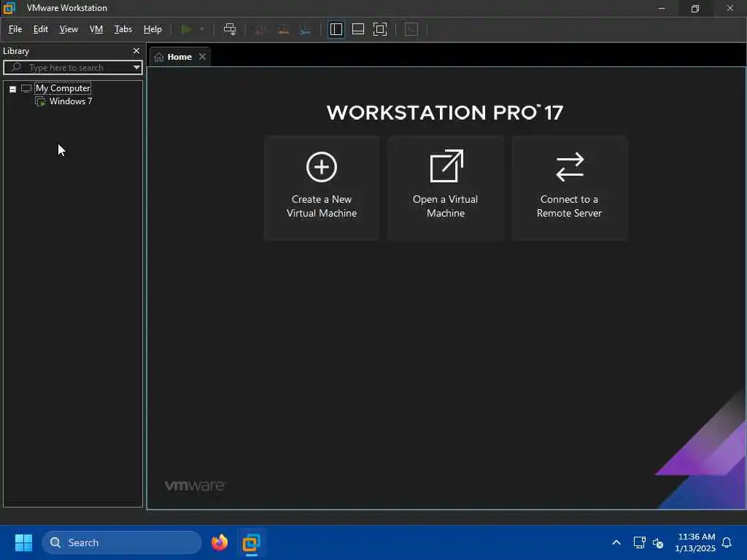
Task: Close the Library panel
Action: 136,50
